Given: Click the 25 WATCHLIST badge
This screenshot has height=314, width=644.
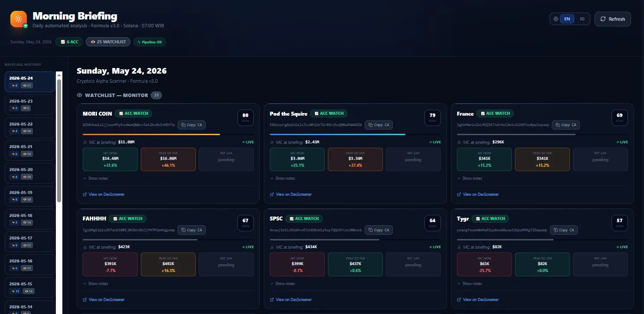Looking at the screenshot, I should pos(108,42).
